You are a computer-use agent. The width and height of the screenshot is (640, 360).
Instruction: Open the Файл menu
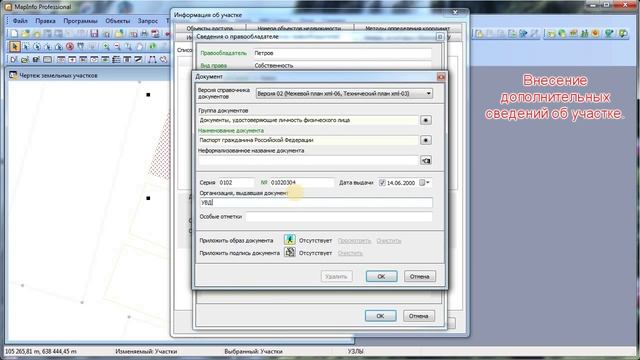(x=20, y=20)
